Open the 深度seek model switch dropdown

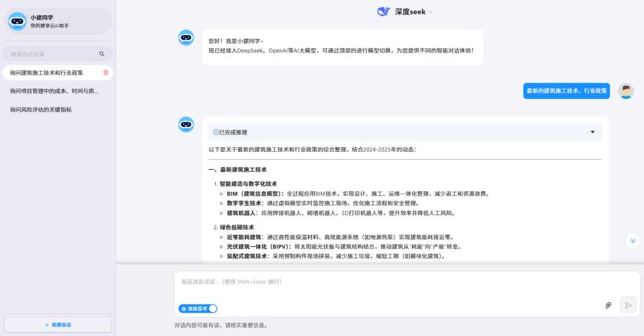coord(431,12)
